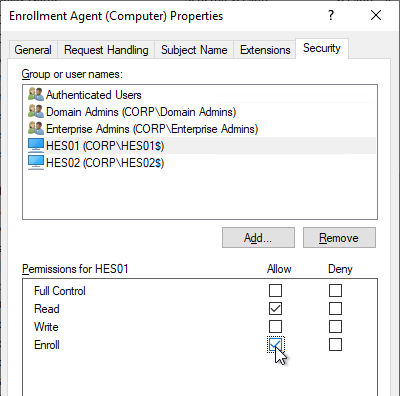Click the Add... button
The width and height of the screenshot is (400, 396).
coord(258,238)
